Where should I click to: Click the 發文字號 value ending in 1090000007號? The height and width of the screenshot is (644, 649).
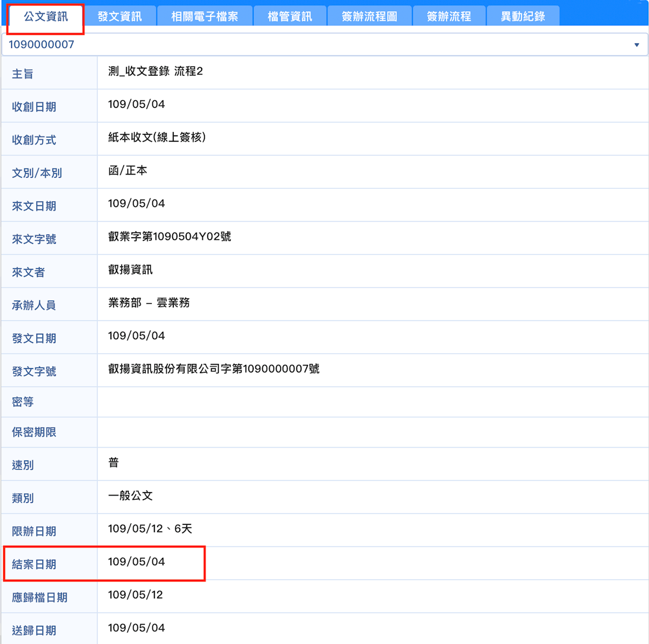tap(213, 369)
